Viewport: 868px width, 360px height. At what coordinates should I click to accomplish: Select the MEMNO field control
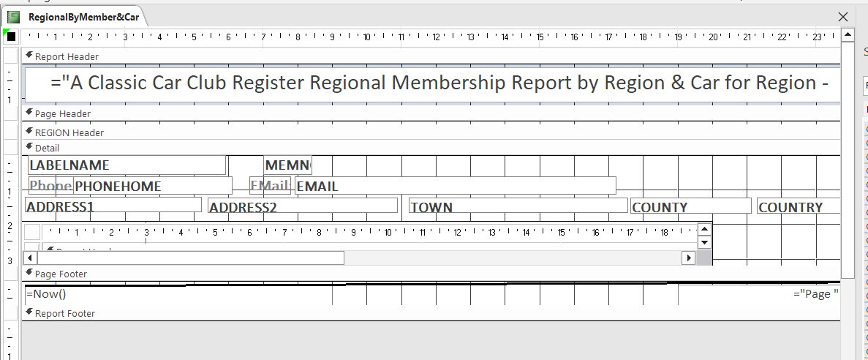(x=288, y=165)
